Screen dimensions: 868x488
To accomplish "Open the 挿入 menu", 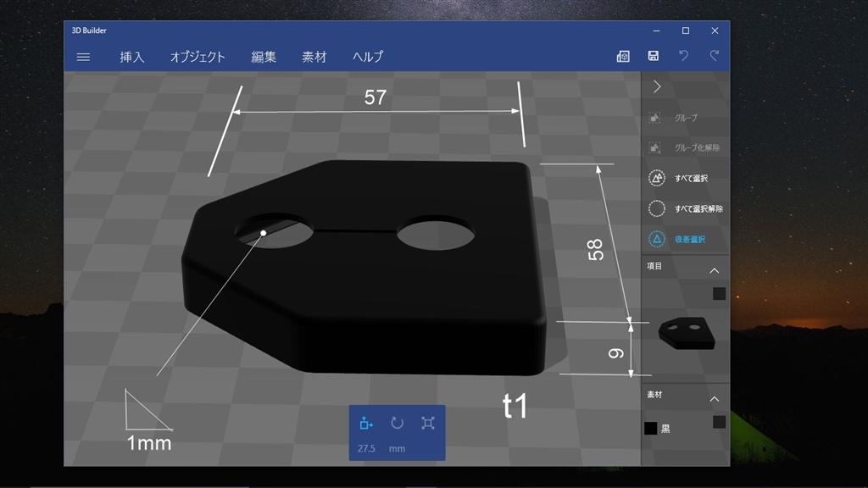I will point(131,57).
